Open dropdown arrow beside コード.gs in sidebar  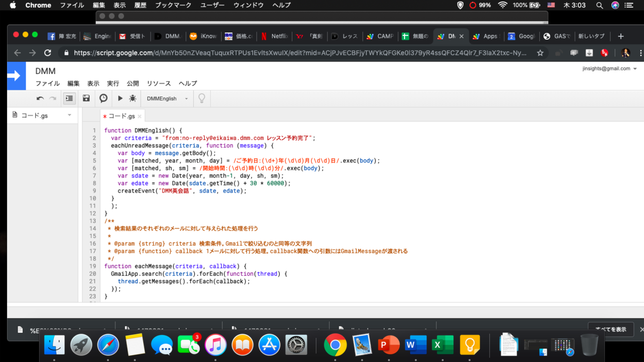(x=69, y=115)
